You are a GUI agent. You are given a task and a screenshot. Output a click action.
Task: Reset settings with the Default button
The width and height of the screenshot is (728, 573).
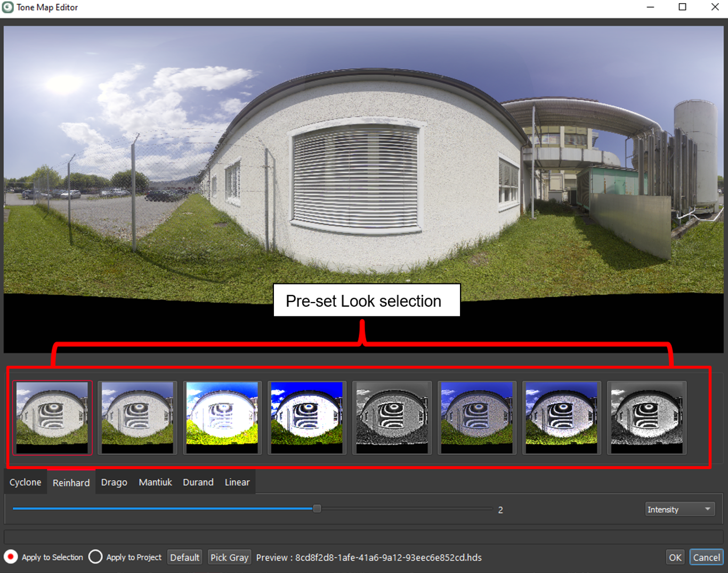click(x=184, y=557)
